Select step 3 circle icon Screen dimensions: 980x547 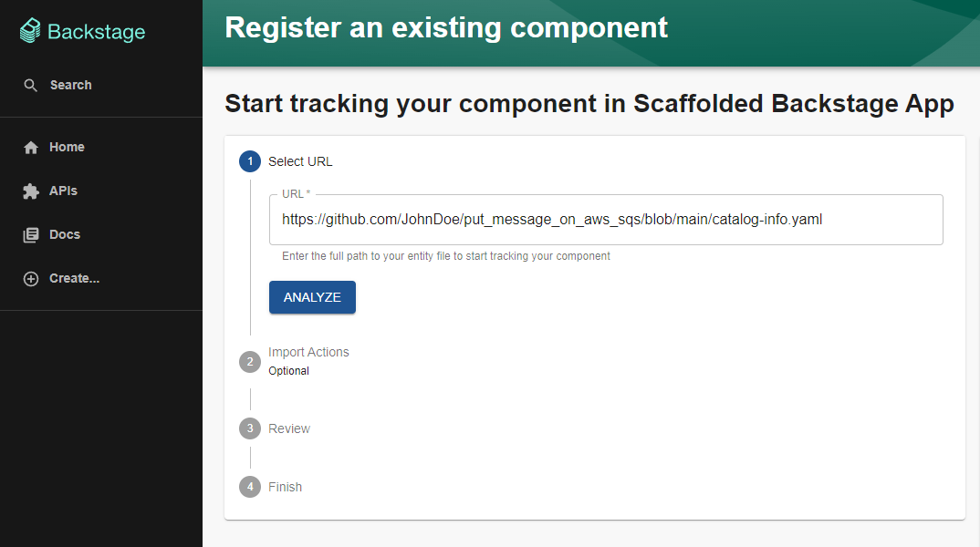250,428
